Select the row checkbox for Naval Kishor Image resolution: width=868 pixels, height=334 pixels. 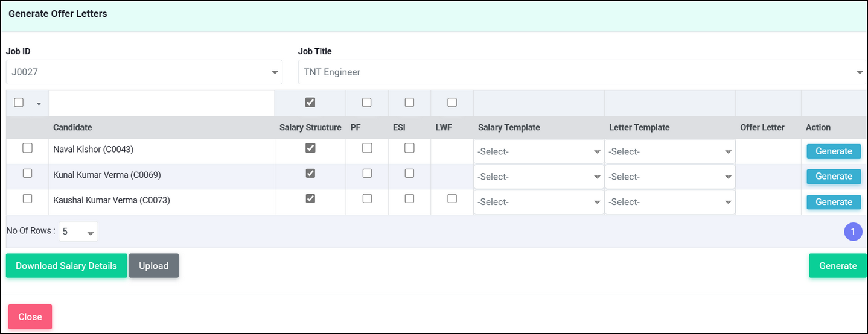(27, 148)
